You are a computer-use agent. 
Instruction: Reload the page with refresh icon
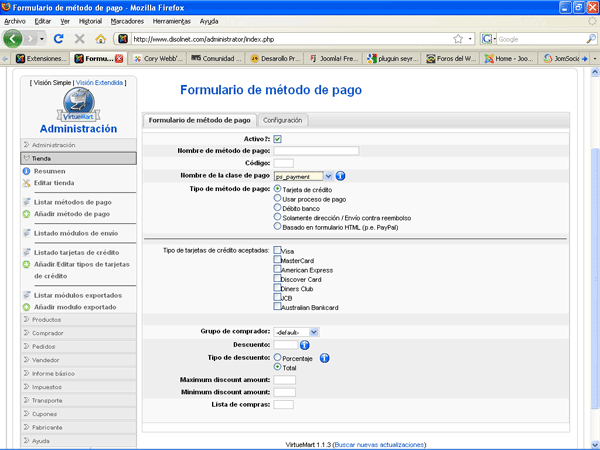(59, 39)
